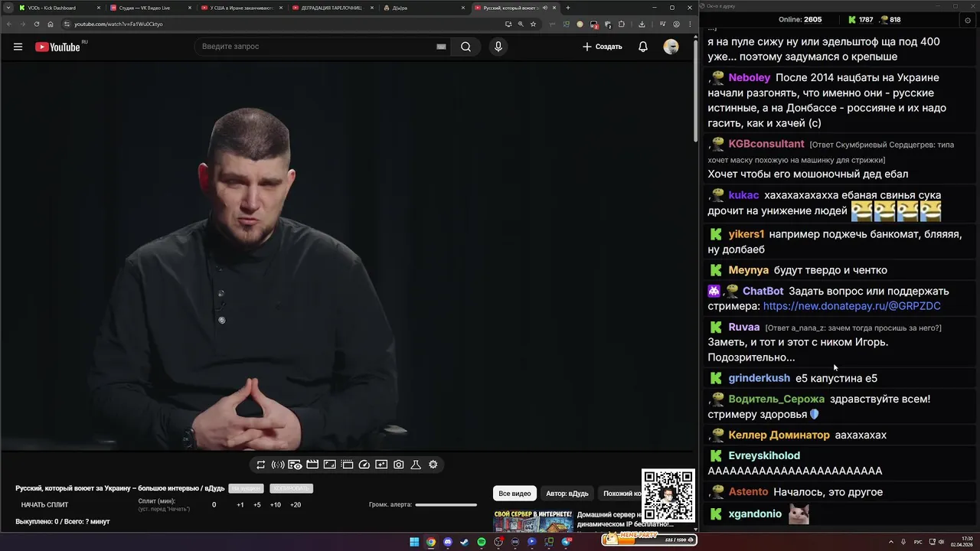This screenshot has height=551, width=980.
Task: Mute the playing YouTube tab speaker icon
Action: coord(544,8)
